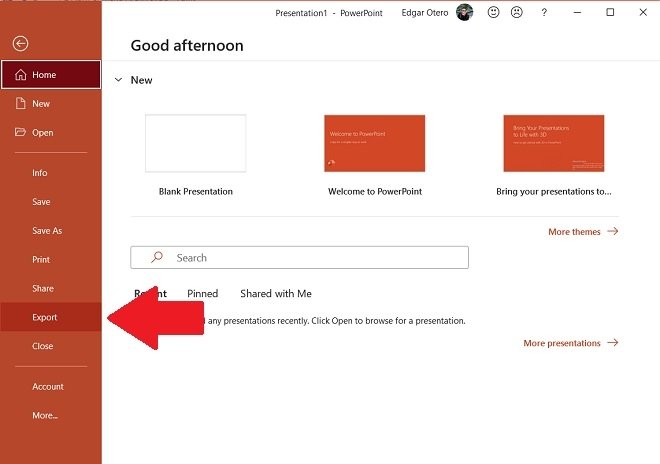Send a frown feedback icon

click(x=516, y=12)
